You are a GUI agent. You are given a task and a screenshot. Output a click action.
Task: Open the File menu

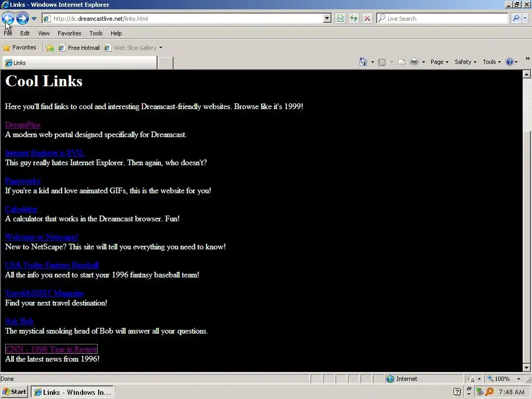(8, 33)
